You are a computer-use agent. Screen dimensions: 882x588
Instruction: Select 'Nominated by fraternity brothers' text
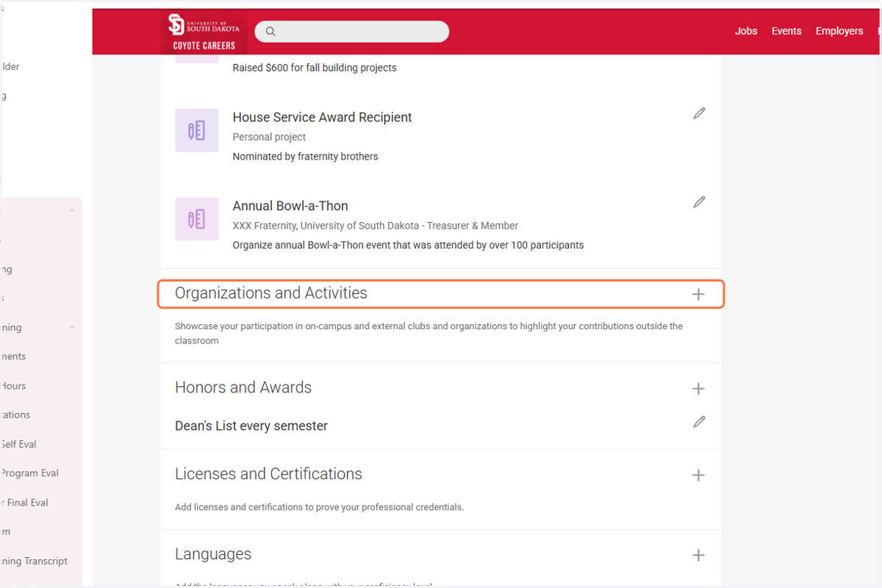click(306, 157)
